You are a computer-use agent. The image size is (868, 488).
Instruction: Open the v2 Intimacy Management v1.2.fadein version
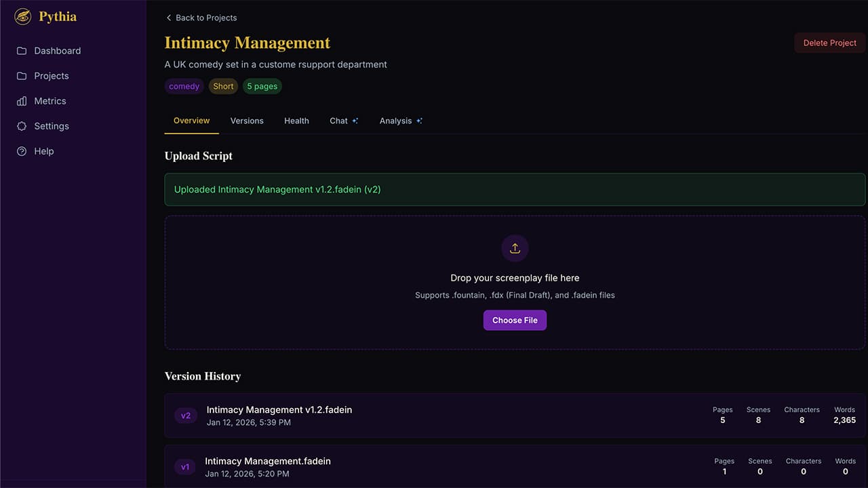click(x=279, y=410)
